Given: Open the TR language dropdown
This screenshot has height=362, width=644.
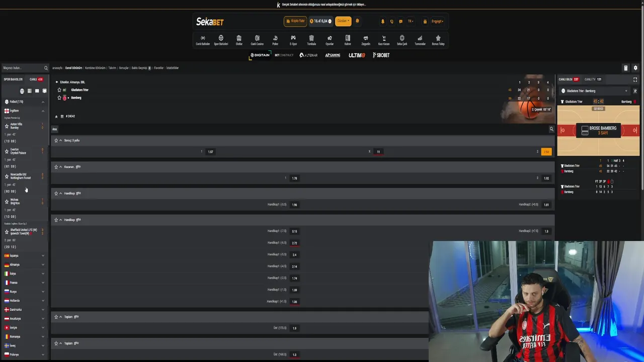Looking at the screenshot, I should (411, 22).
